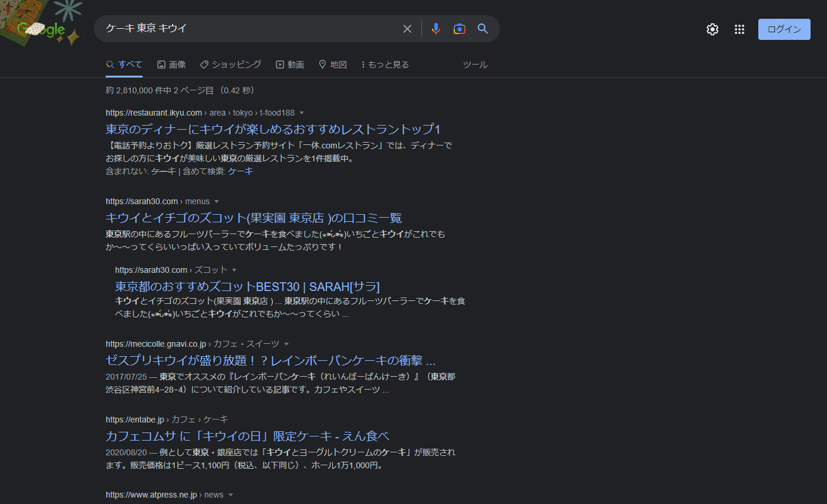Expand dropdown arrow beside sarah30.com menus URL
827x504 pixels.
tap(217, 201)
